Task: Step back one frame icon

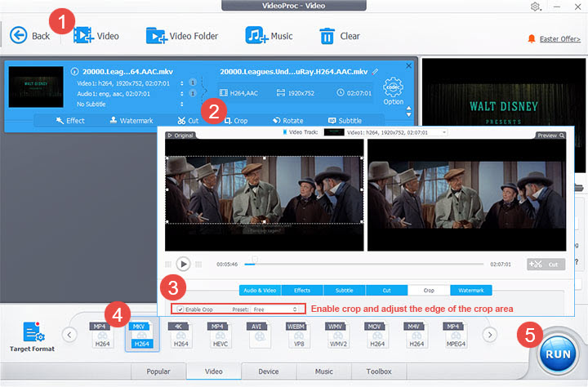Action: (168, 265)
